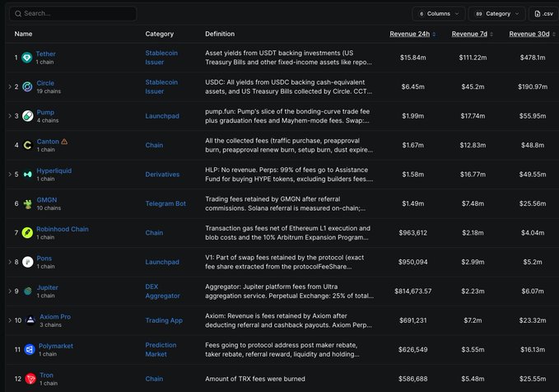This screenshot has width=559, height=392.
Task: Expand the Pump row chevron
Action: [10, 116]
